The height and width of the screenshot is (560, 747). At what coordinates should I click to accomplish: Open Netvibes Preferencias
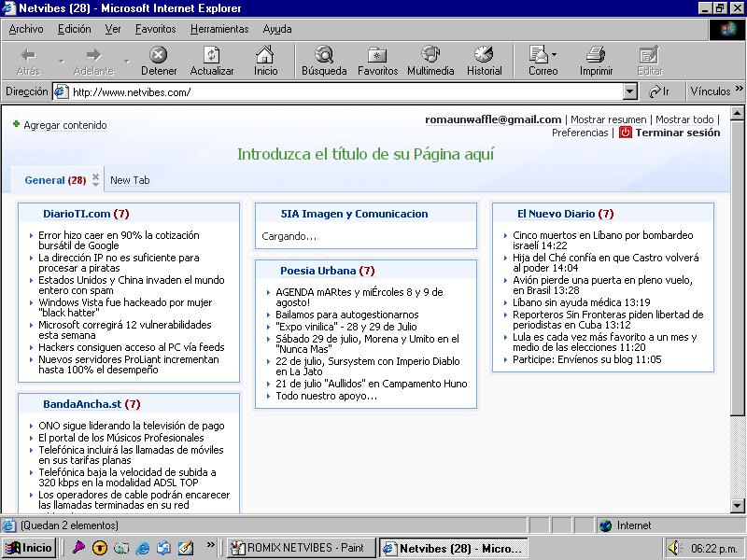(580, 133)
